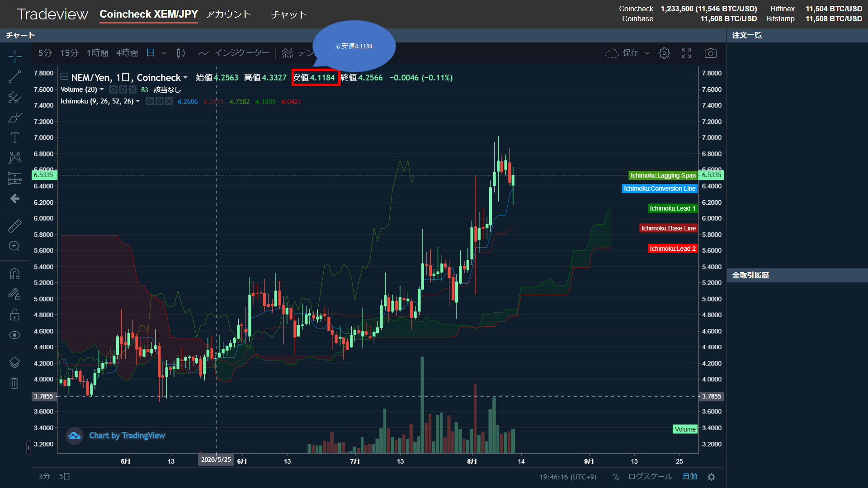Click the Ichimoku:Base Line label
Image resolution: width=868 pixels, height=488 pixels.
[x=668, y=228]
